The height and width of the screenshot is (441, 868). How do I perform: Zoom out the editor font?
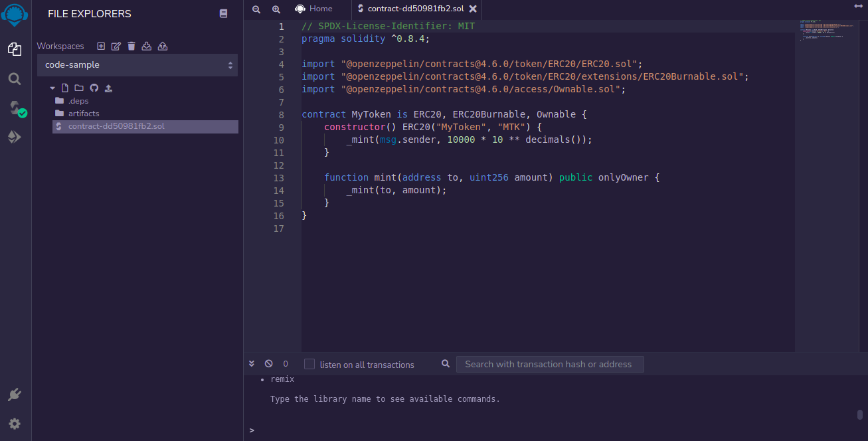click(x=256, y=9)
